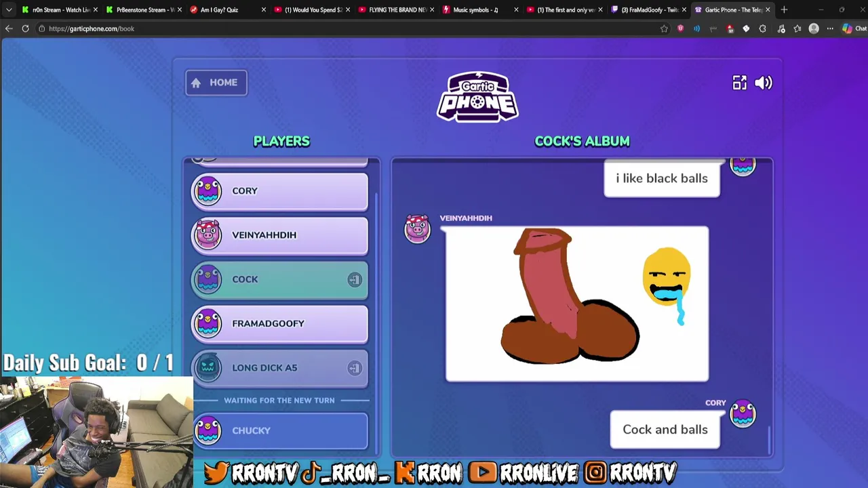Open the pink shield extension icon
The height and width of the screenshot is (488, 868).
coord(680,28)
